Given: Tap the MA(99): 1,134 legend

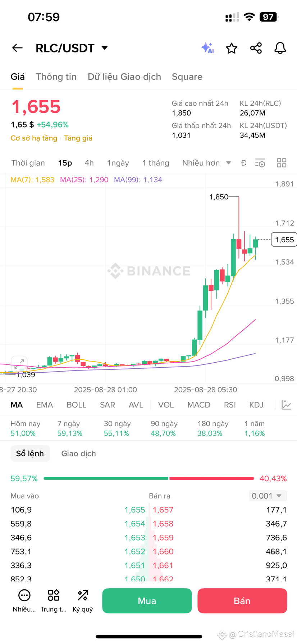Looking at the screenshot, I should pyautogui.click(x=138, y=180).
